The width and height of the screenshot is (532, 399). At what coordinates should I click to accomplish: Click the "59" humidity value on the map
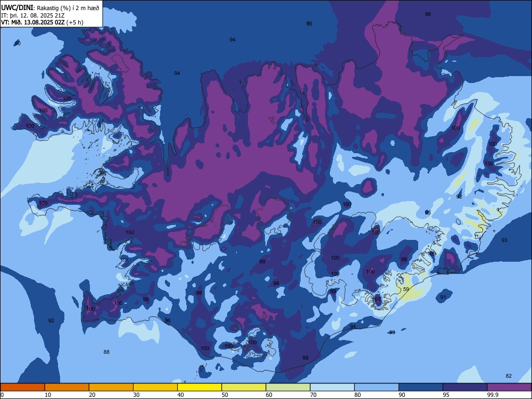pyautogui.click(x=406, y=289)
